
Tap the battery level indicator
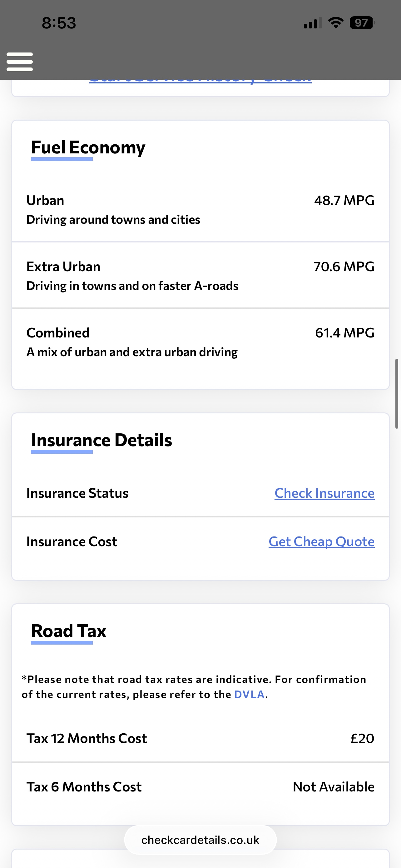coord(362,23)
